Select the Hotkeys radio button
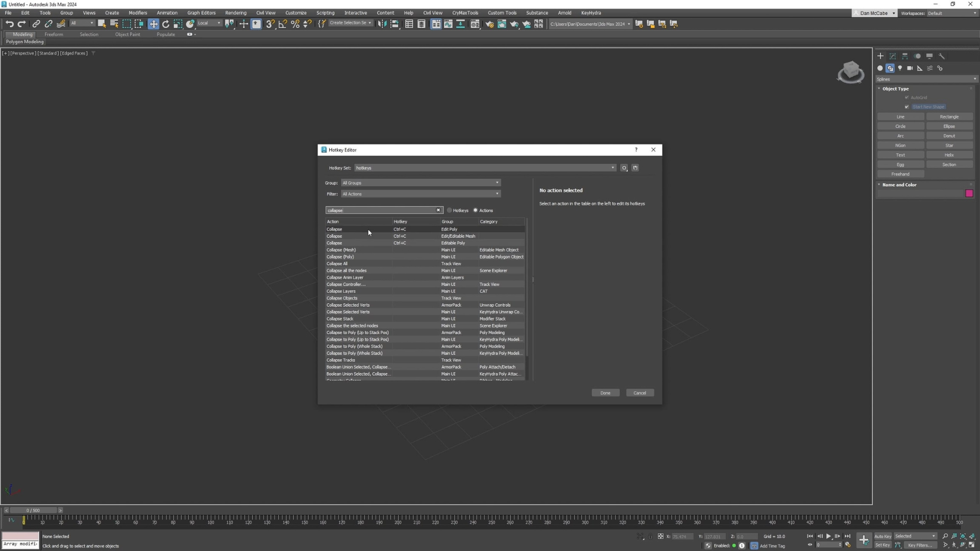 coord(450,210)
